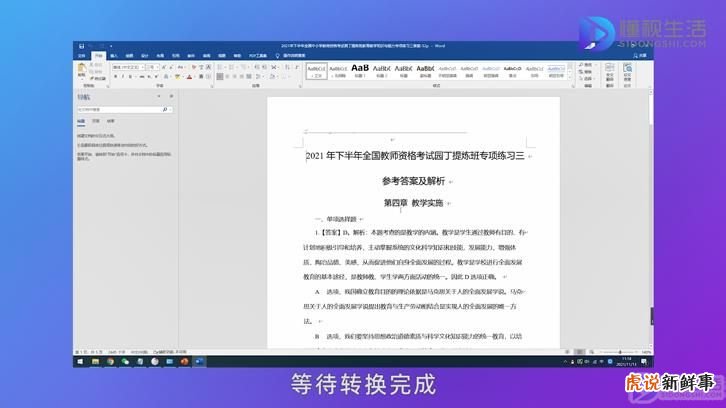Click the paragraph shading color bucket
This screenshot has width=726, height=408.
coord(272,76)
